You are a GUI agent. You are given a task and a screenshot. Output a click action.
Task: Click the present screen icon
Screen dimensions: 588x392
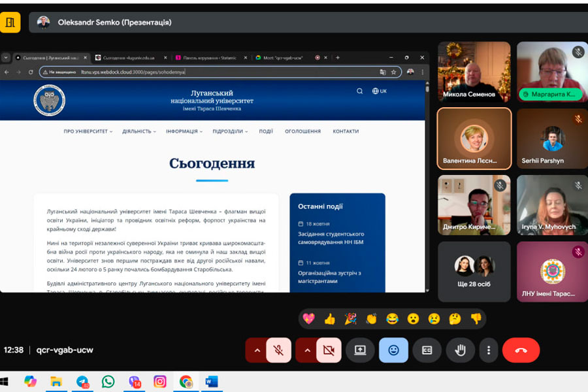point(360,350)
